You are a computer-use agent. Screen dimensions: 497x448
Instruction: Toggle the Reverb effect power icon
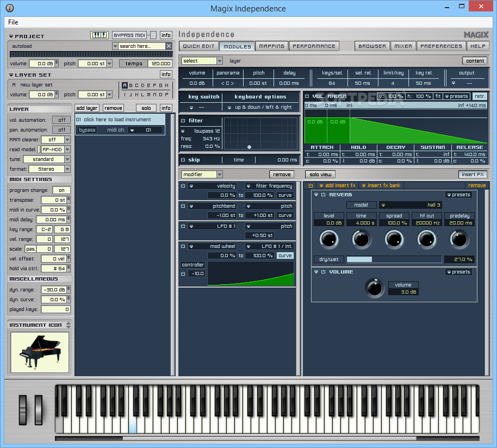click(x=323, y=195)
